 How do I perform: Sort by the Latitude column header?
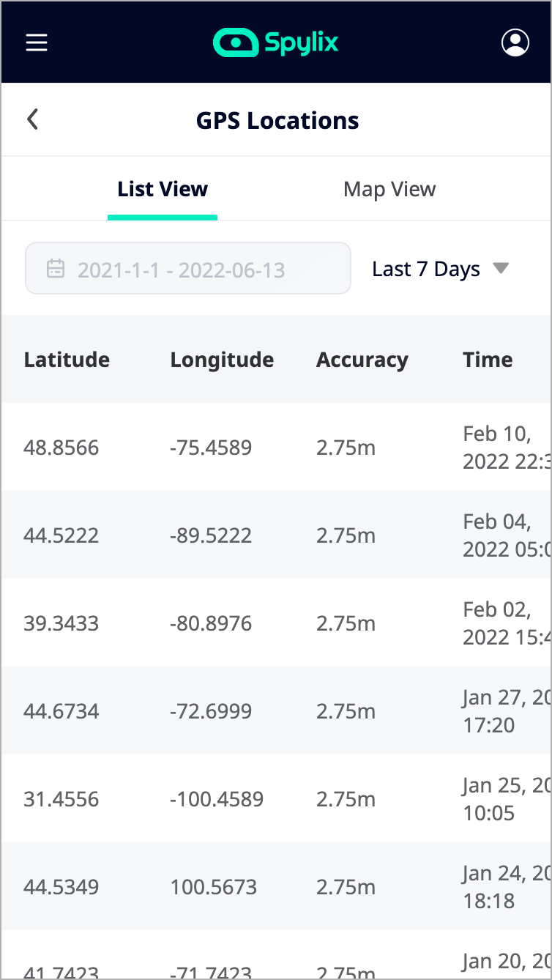point(67,360)
